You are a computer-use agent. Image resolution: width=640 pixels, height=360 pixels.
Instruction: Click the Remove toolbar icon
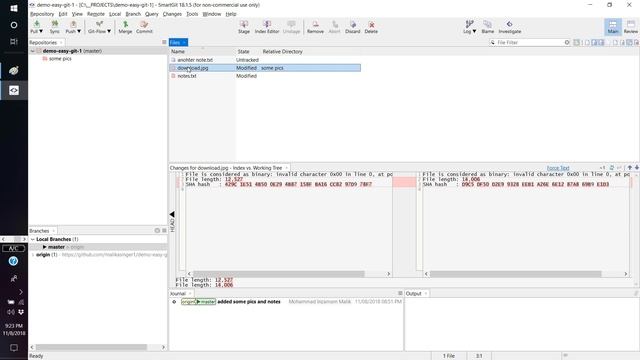[x=315, y=27]
